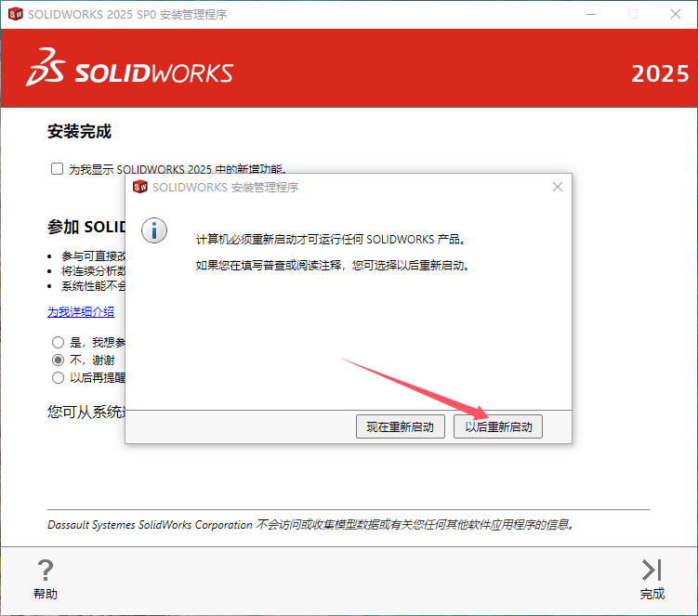Click the SW icon in dialog title bar
Viewport: 698px width, 616px height.
(x=140, y=187)
